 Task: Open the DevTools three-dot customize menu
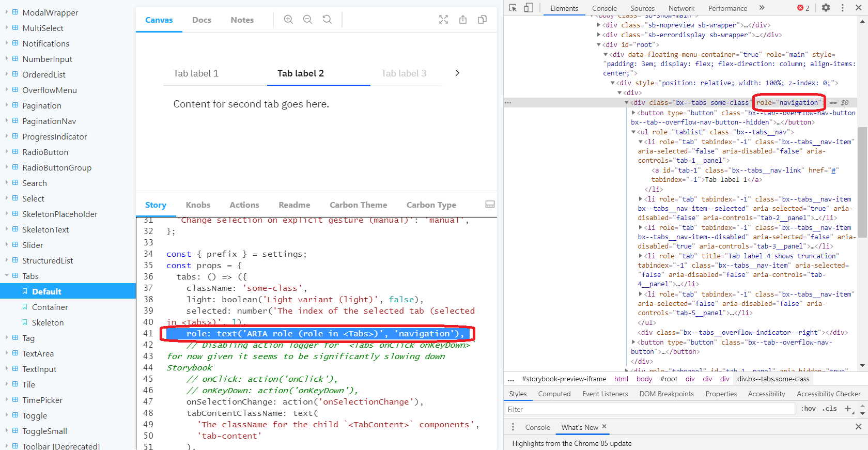coord(843,8)
